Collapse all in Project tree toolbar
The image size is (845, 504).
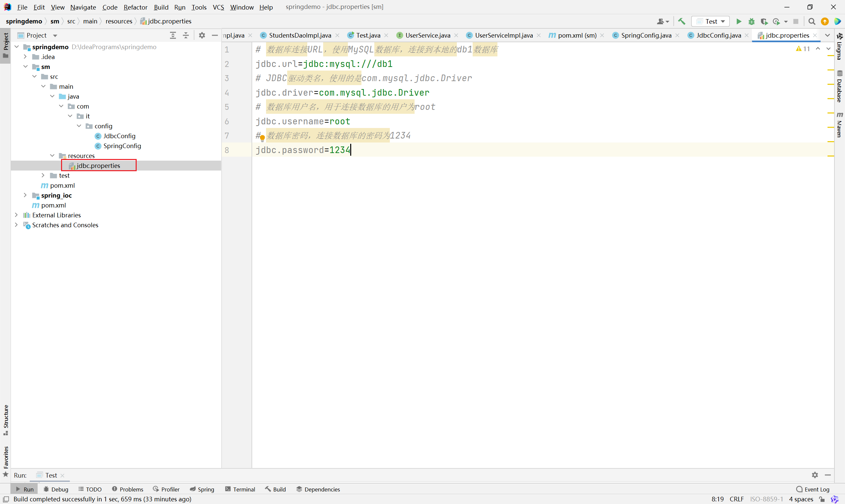[x=186, y=35]
